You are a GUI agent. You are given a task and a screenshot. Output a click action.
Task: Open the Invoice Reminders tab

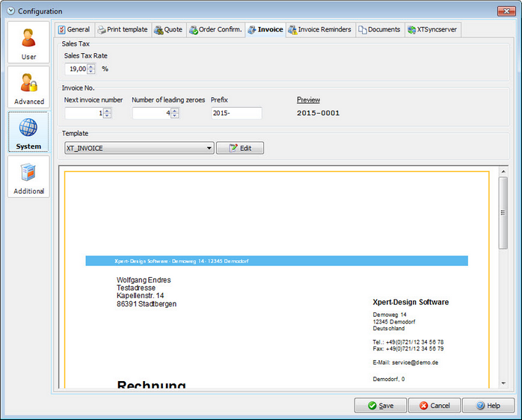pos(320,30)
